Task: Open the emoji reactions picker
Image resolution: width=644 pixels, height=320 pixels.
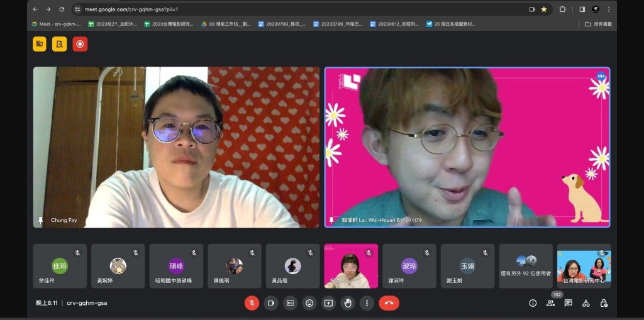Action: pyautogui.click(x=309, y=303)
